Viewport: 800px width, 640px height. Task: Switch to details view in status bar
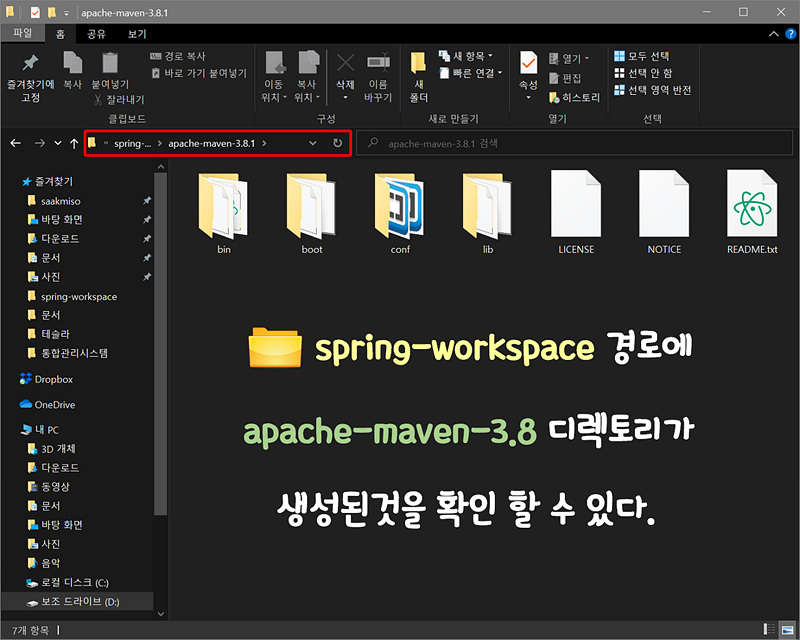pos(768,629)
